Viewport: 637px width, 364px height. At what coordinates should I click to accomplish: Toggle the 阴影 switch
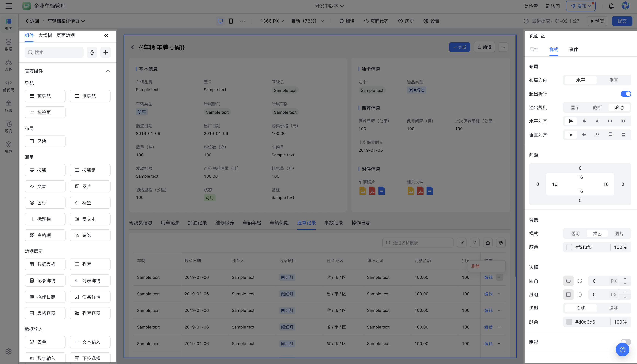click(x=626, y=342)
